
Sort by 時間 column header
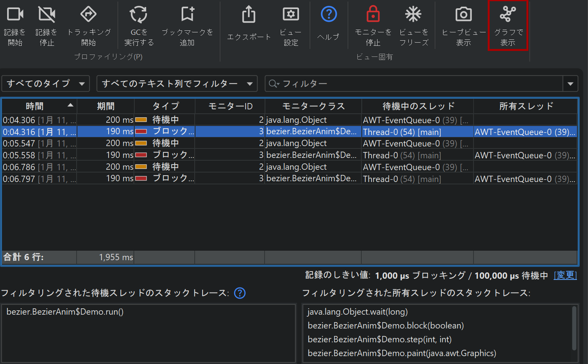(x=35, y=106)
